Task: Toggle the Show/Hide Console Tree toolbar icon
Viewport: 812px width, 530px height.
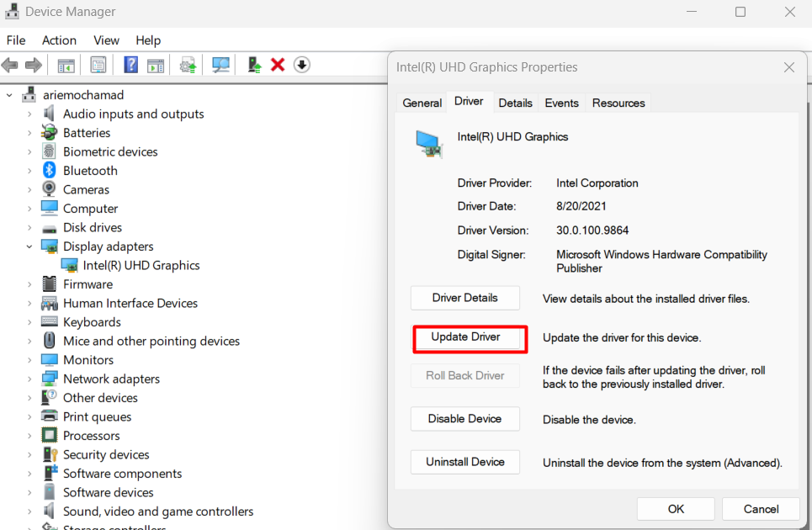Action: pos(66,66)
